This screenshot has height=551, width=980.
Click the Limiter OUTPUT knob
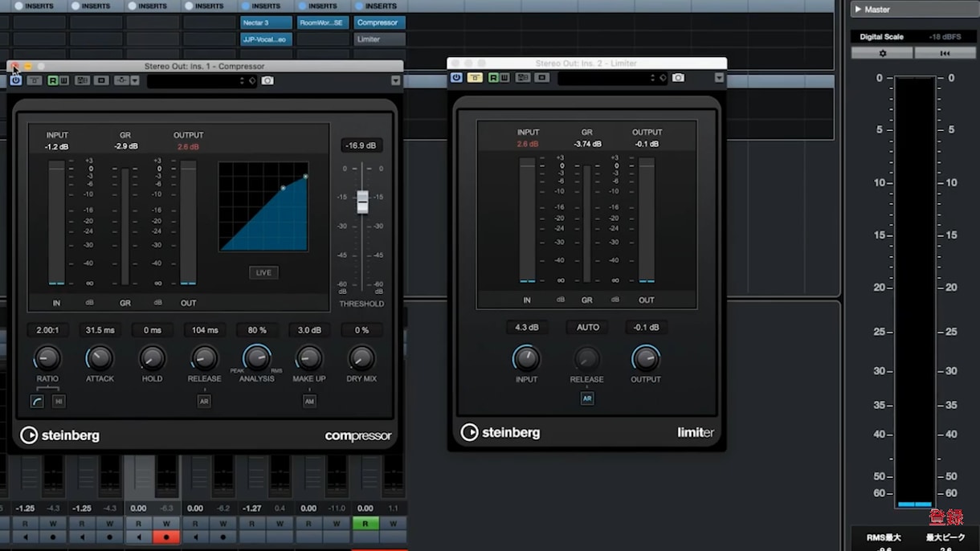click(x=645, y=357)
